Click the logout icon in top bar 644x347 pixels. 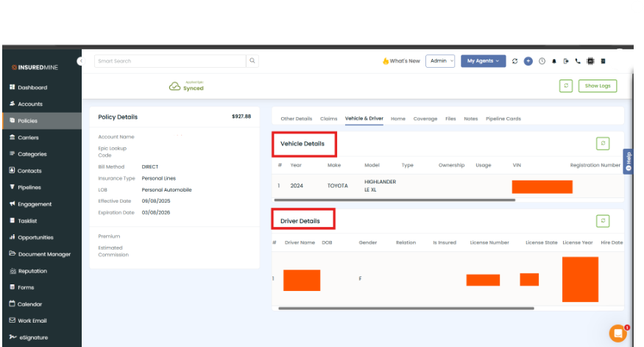coord(566,61)
